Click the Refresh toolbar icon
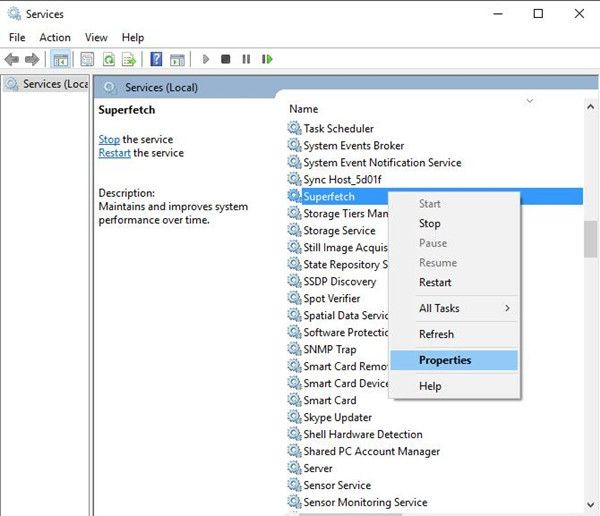This screenshot has width=600, height=516. pyautogui.click(x=107, y=60)
